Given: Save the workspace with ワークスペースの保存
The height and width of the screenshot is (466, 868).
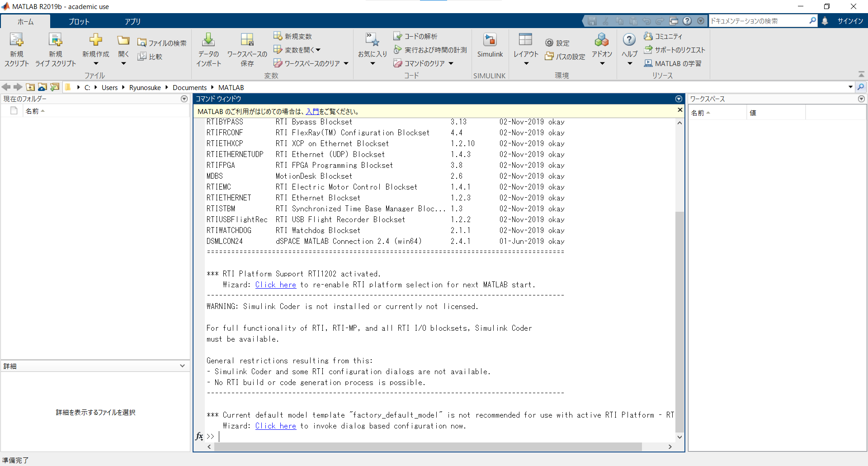Looking at the screenshot, I should (247, 48).
